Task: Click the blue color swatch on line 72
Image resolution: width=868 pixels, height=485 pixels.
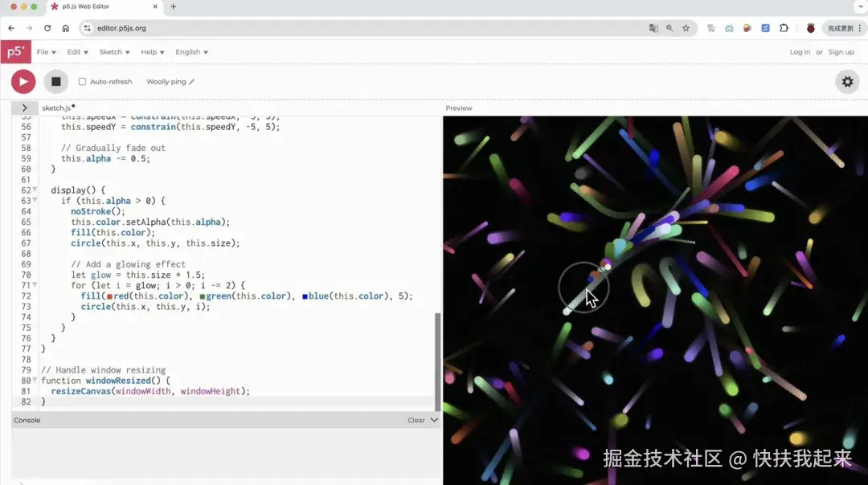Action: pyautogui.click(x=305, y=296)
